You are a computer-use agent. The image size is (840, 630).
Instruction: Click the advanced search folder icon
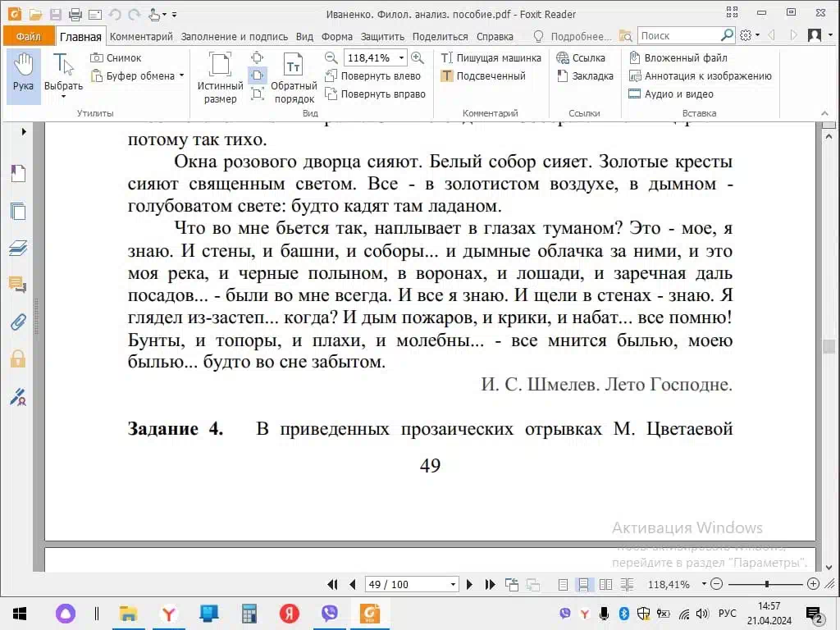[x=625, y=36]
